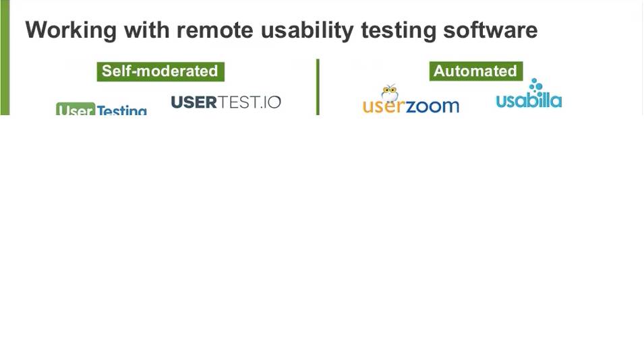Select the Automated green label
The width and height of the screenshot is (644, 361).
point(476,71)
